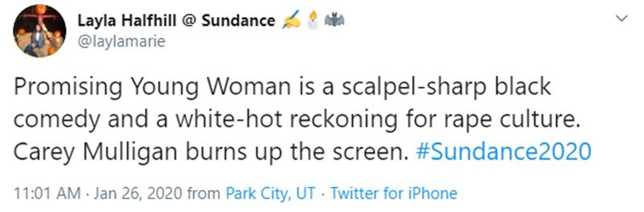Click the Layla Halfhill display name

(127, 20)
